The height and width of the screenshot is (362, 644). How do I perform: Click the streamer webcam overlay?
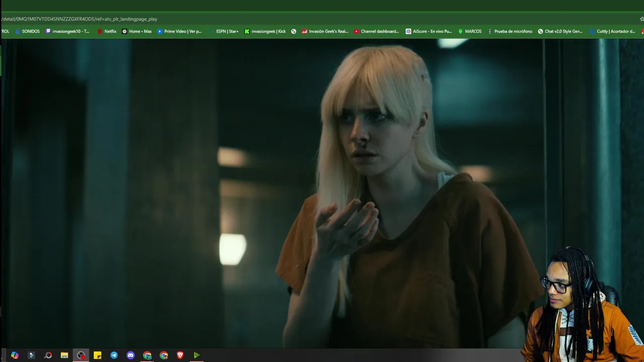click(x=584, y=304)
